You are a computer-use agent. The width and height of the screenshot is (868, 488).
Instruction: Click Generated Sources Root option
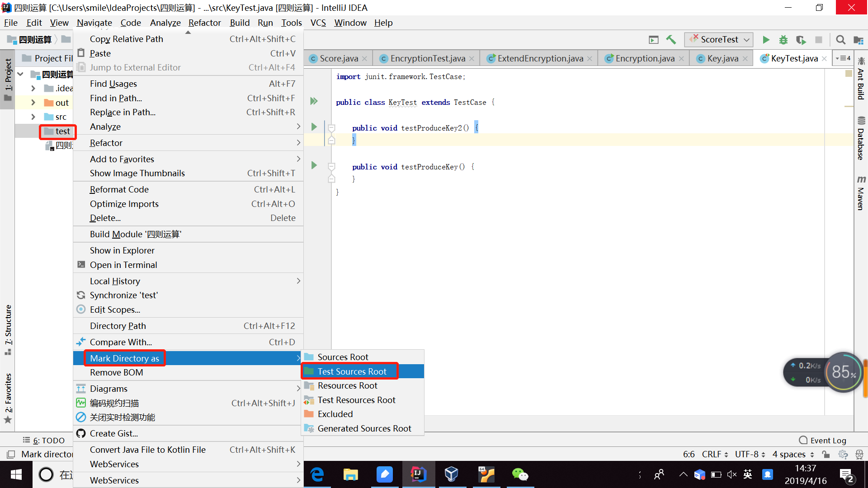pyautogui.click(x=363, y=428)
